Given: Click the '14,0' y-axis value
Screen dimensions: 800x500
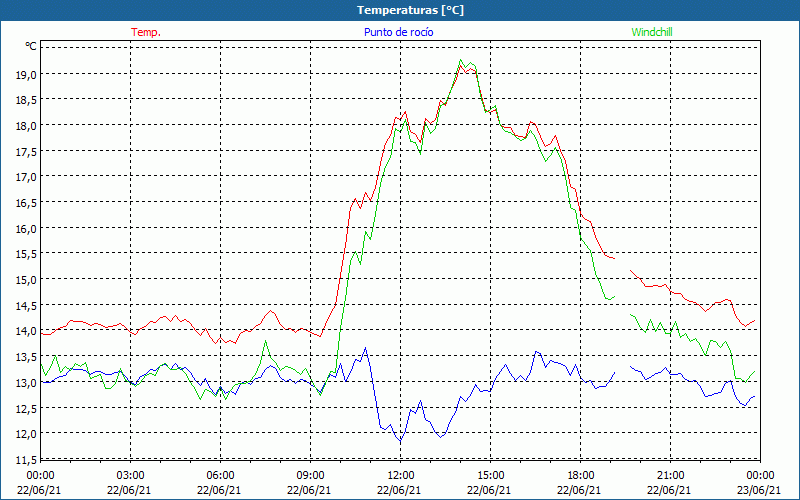Looking at the screenshot, I should [28, 332].
